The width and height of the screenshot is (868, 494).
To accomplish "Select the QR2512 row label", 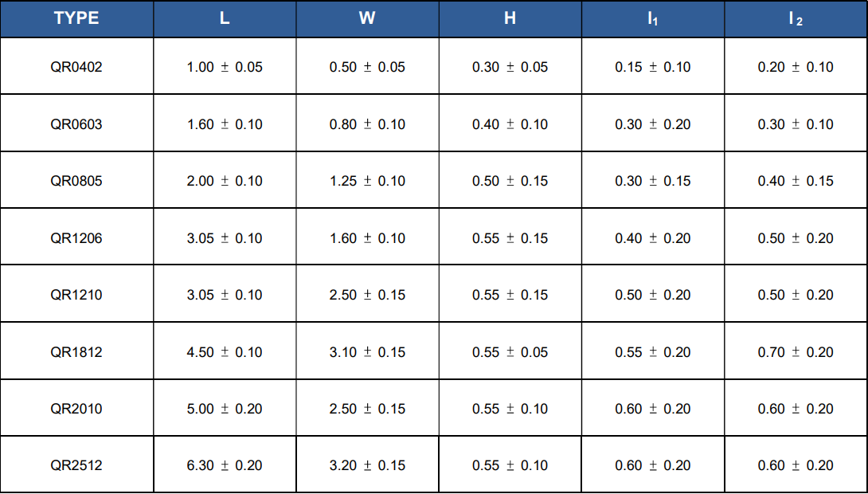I will pyautogui.click(x=76, y=465).
